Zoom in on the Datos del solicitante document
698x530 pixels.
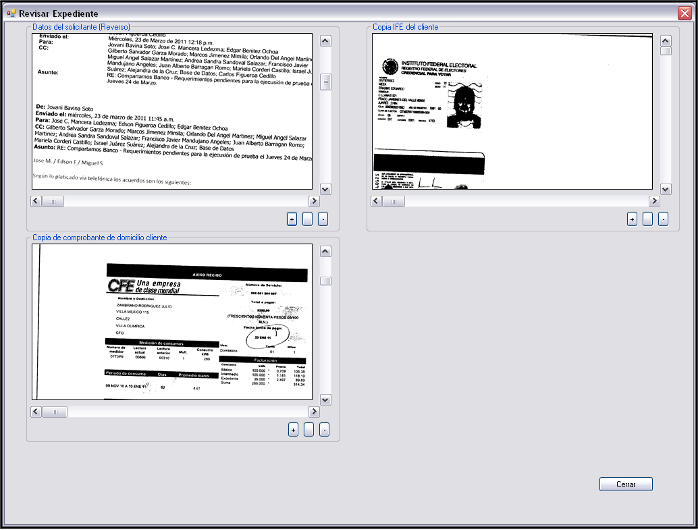292,219
